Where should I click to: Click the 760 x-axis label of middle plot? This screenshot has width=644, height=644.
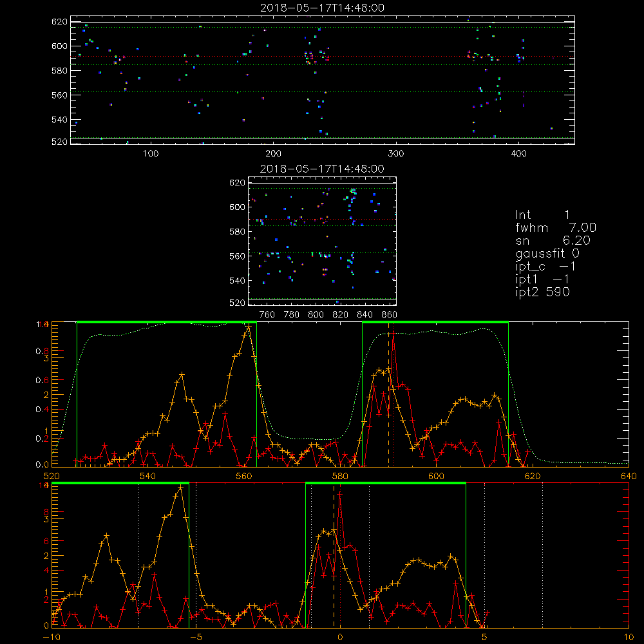pyautogui.click(x=267, y=315)
